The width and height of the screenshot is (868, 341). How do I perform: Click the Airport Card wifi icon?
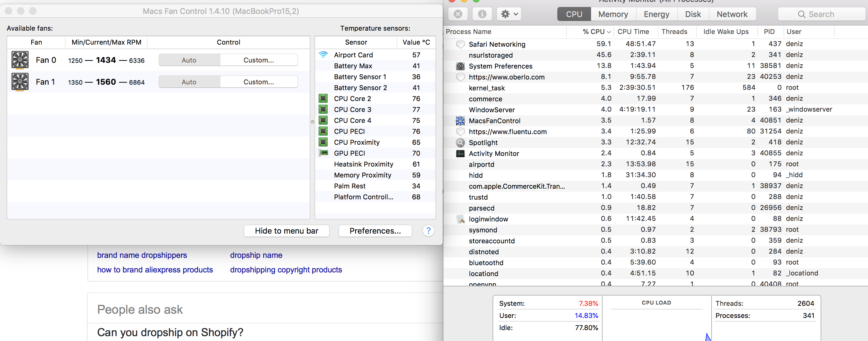pyautogui.click(x=323, y=55)
